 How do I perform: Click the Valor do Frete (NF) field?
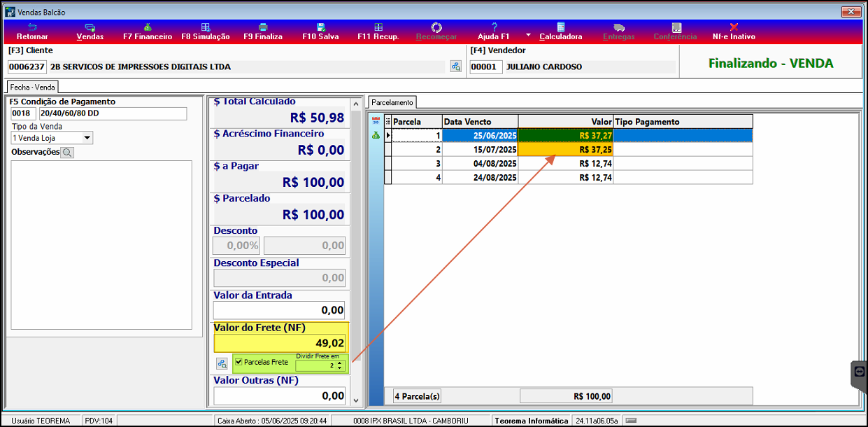280,343
